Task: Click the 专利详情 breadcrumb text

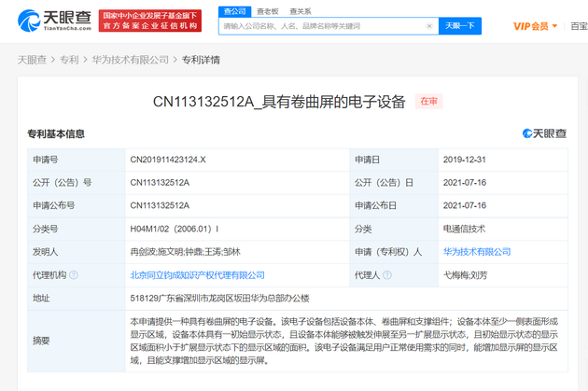Action: coord(201,60)
